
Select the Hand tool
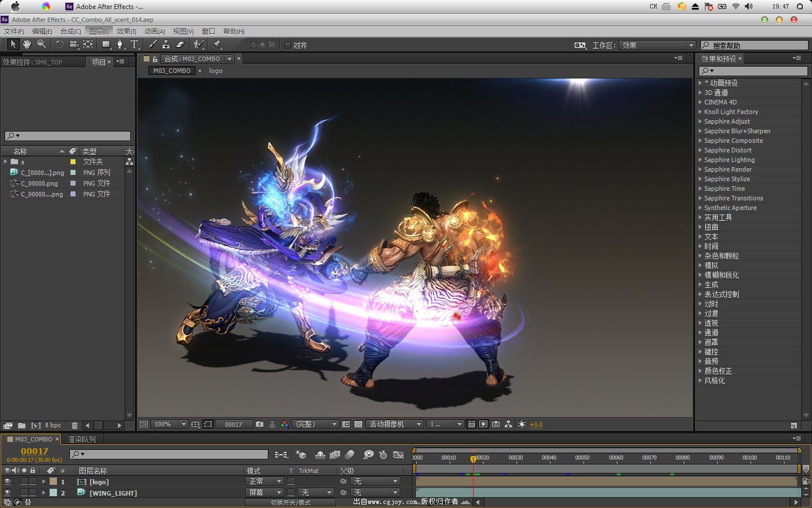27,45
